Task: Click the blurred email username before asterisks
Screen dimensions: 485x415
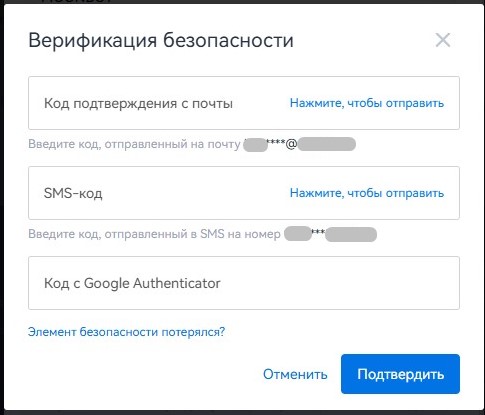Action: point(255,145)
